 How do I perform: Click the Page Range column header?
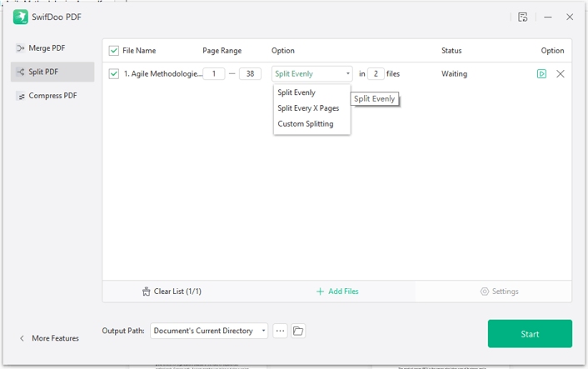coord(222,51)
